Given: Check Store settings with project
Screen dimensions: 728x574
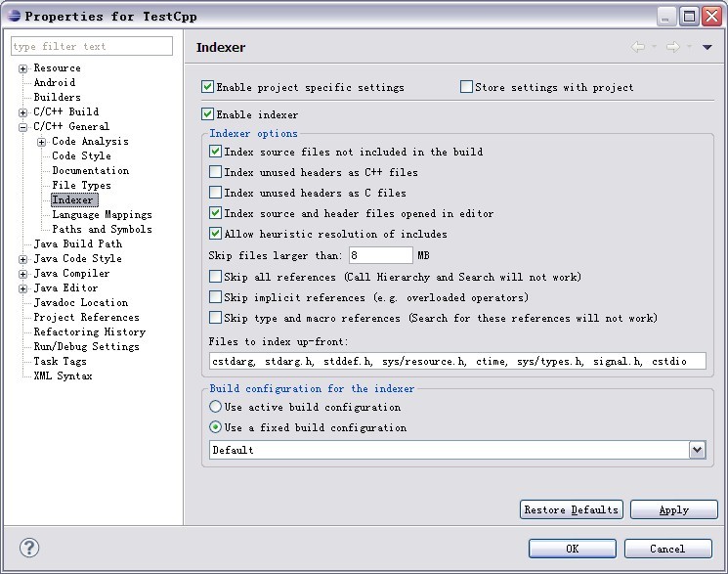Looking at the screenshot, I should 466,87.
